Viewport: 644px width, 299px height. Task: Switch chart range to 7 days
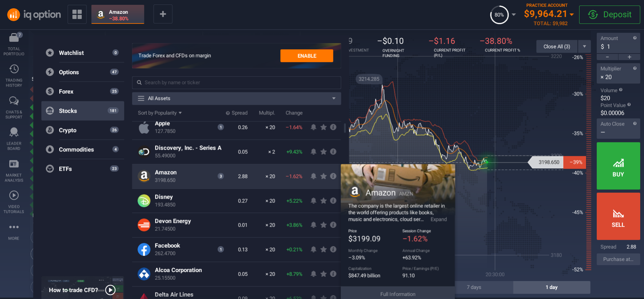474,287
